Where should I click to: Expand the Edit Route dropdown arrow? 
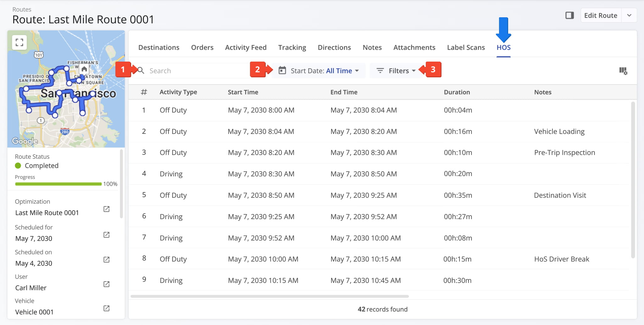click(x=629, y=15)
